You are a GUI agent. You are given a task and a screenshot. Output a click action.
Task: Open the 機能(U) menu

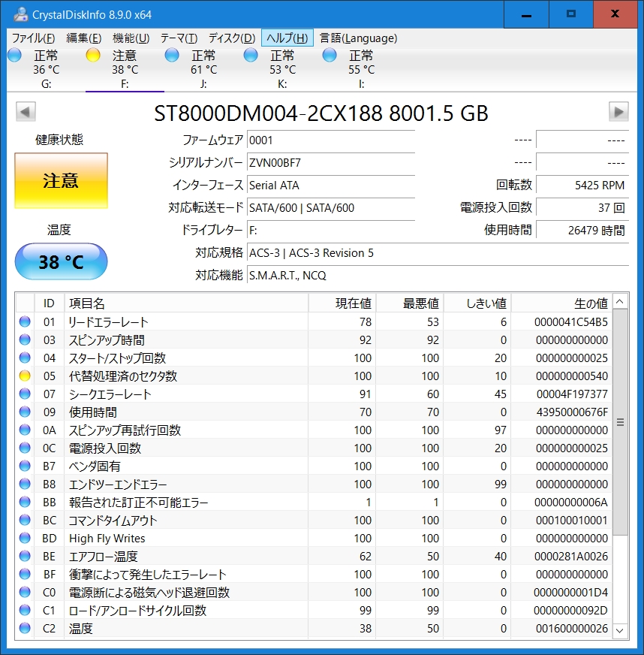tap(131, 38)
